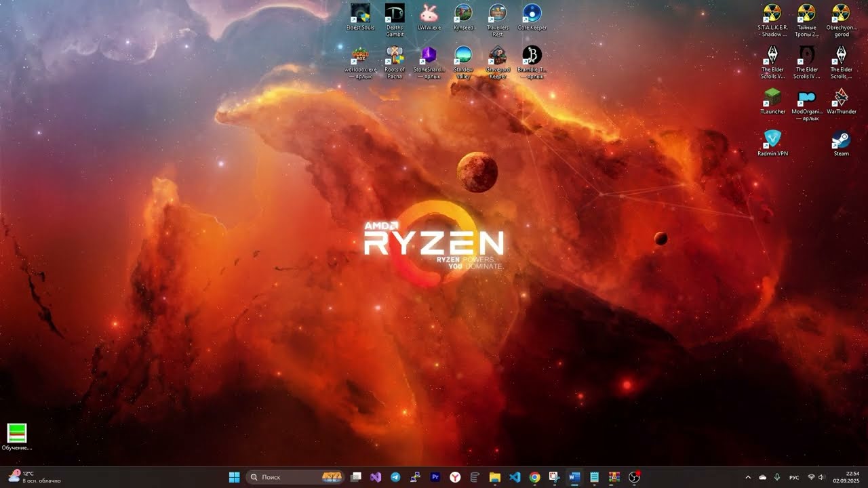Open the Eldest Souls desktop shortcut
868x488 pixels.
pyautogui.click(x=360, y=17)
